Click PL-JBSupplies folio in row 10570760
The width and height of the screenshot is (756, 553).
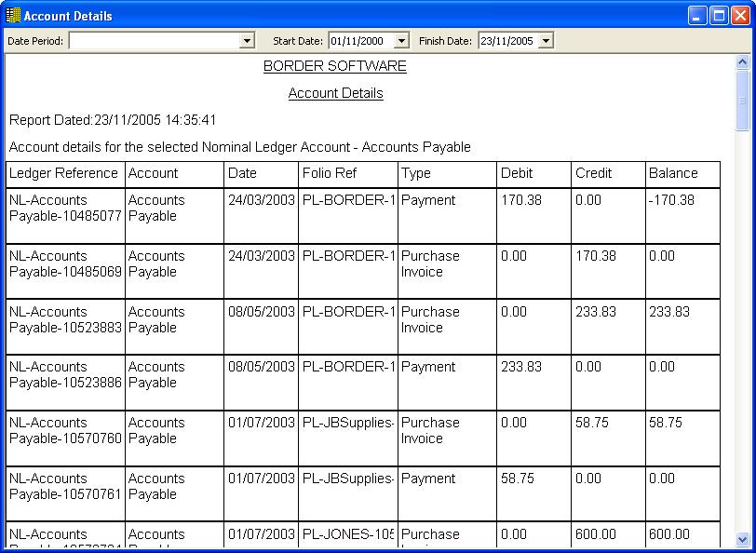(x=348, y=423)
